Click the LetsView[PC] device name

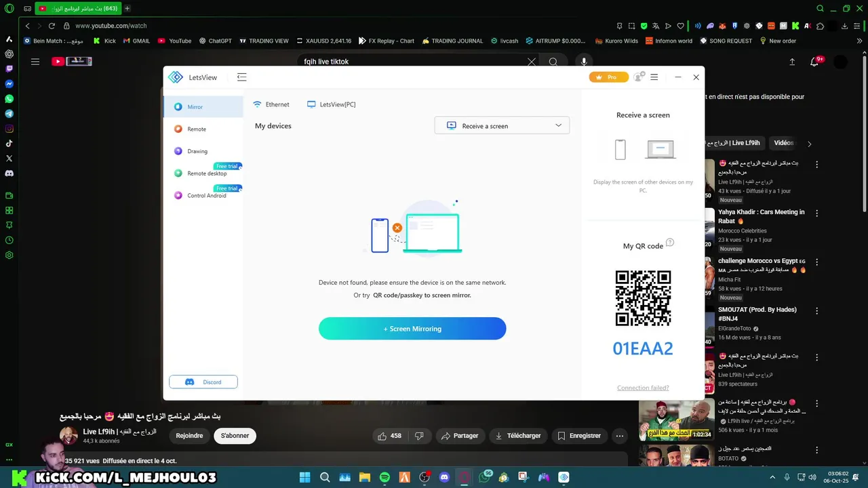pos(331,104)
